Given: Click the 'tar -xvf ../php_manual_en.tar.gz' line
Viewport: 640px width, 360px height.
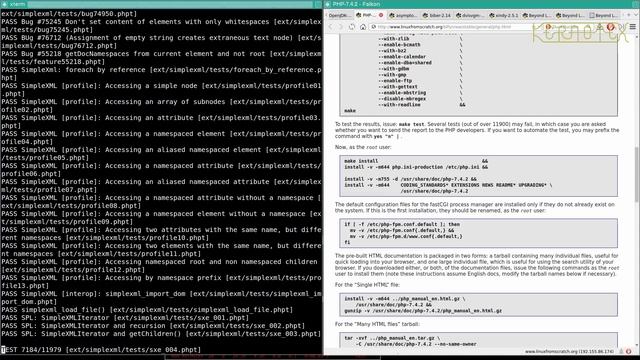Looking at the screenshot, I should (x=392, y=338).
